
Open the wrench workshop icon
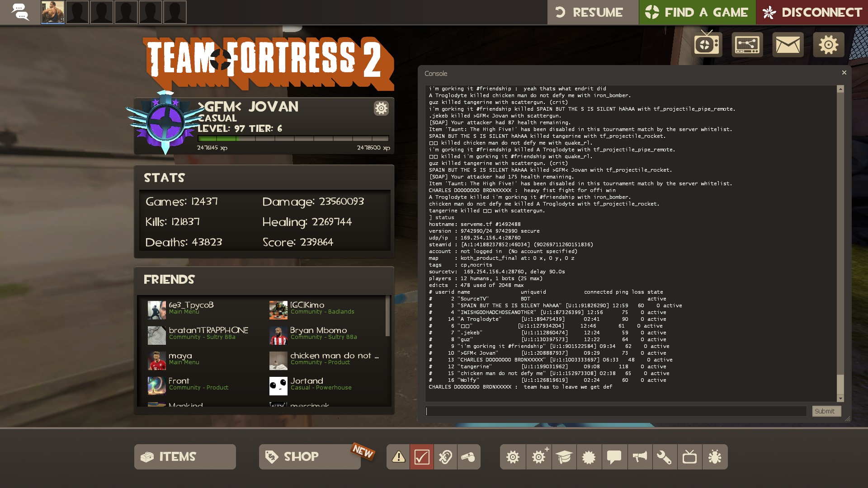[x=664, y=457]
